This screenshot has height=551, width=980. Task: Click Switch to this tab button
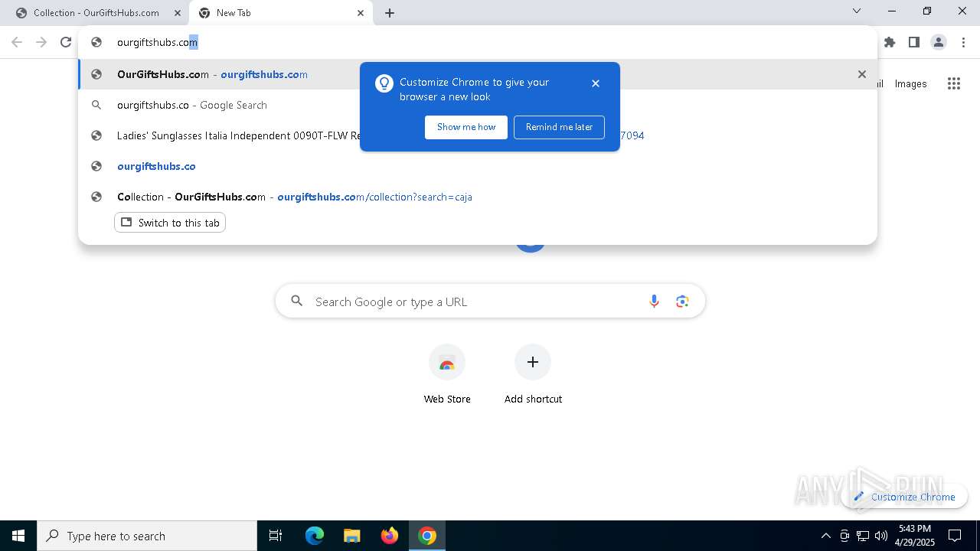[170, 223]
